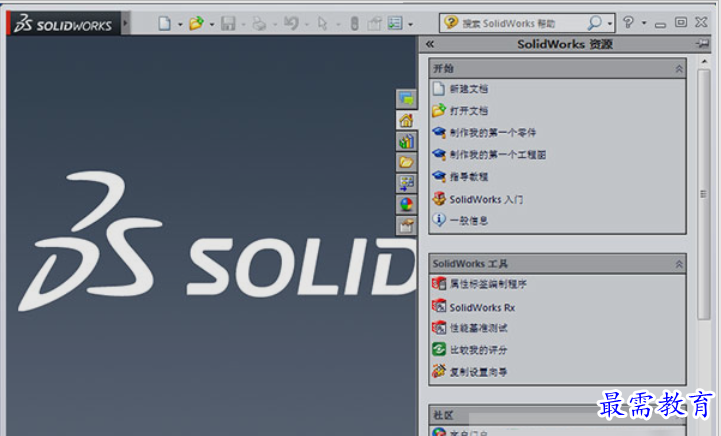Open the 指导教程 link

click(469, 177)
